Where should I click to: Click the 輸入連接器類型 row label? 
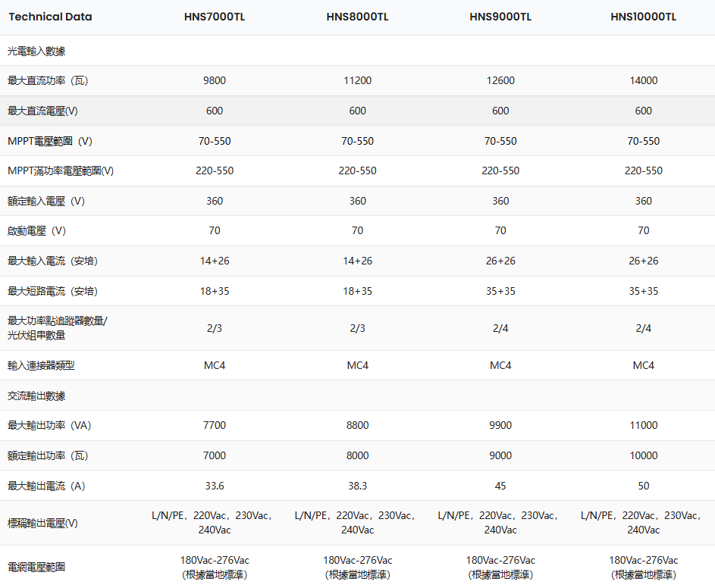point(41,365)
